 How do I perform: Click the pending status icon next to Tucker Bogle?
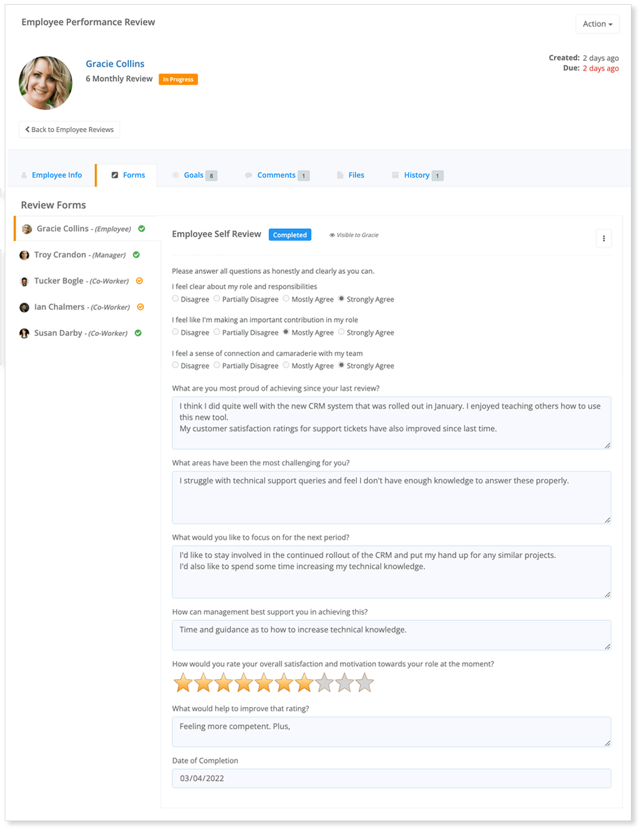tap(140, 280)
